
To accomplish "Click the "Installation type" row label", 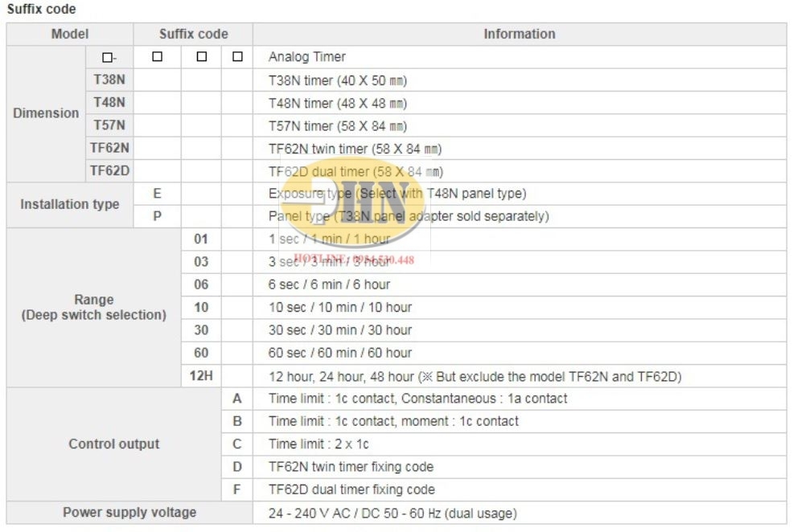I will point(70,204).
